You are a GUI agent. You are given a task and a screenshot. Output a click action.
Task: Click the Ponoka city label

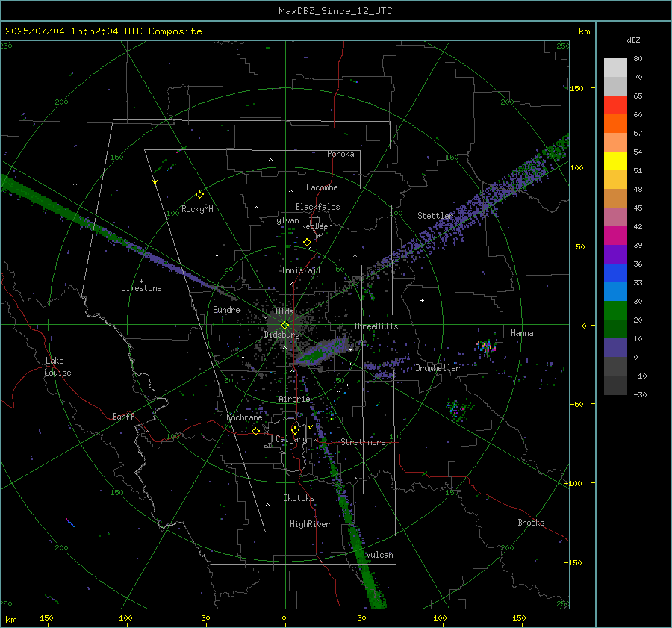click(x=340, y=154)
